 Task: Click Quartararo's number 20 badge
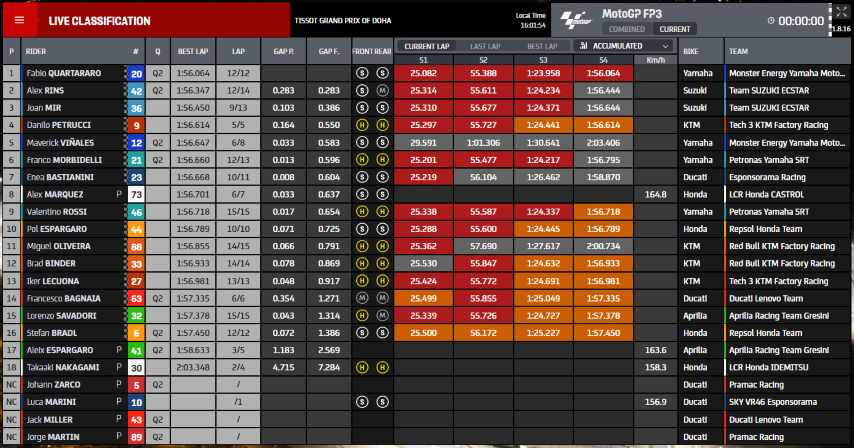(136, 73)
